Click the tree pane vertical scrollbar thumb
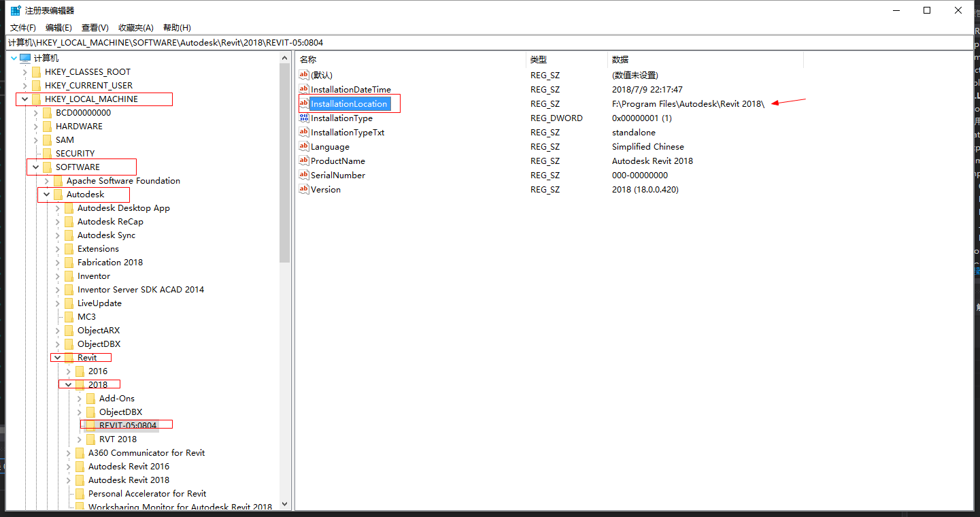 tap(285, 163)
